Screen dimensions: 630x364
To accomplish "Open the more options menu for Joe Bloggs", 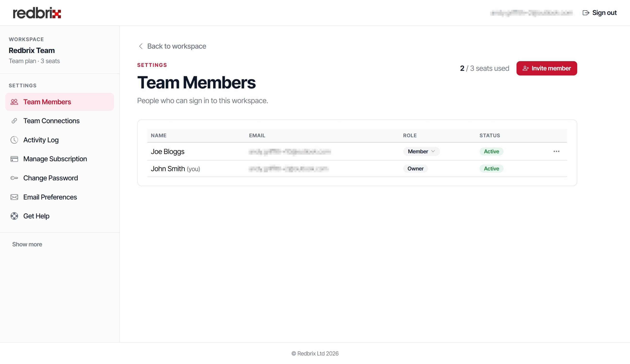I will (x=556, y=151).
